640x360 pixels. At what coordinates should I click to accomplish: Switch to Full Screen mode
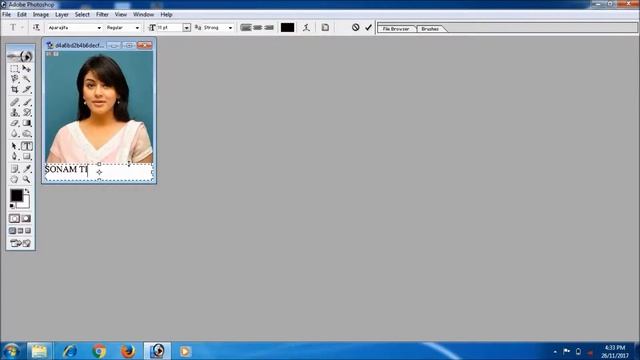click(x=28, y=231)
